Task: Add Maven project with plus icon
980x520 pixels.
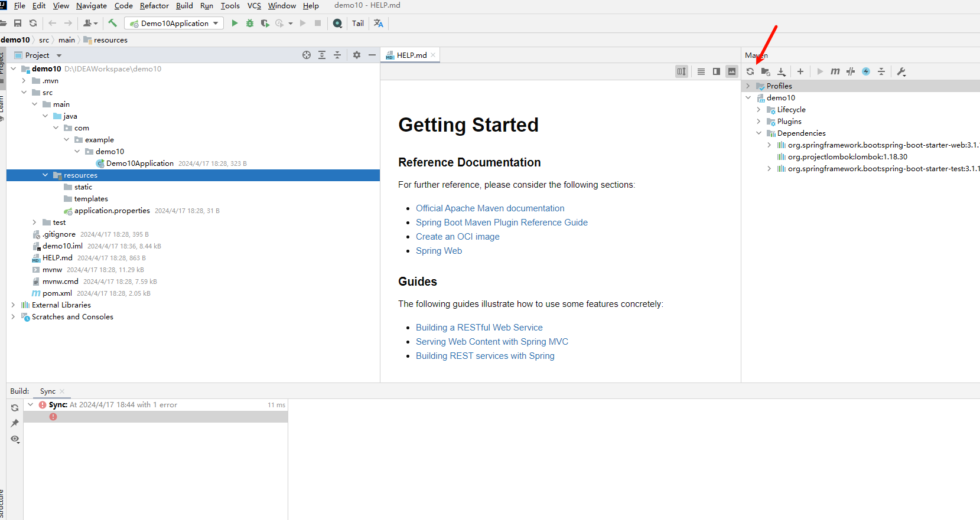Action: [x=800, y=71]
